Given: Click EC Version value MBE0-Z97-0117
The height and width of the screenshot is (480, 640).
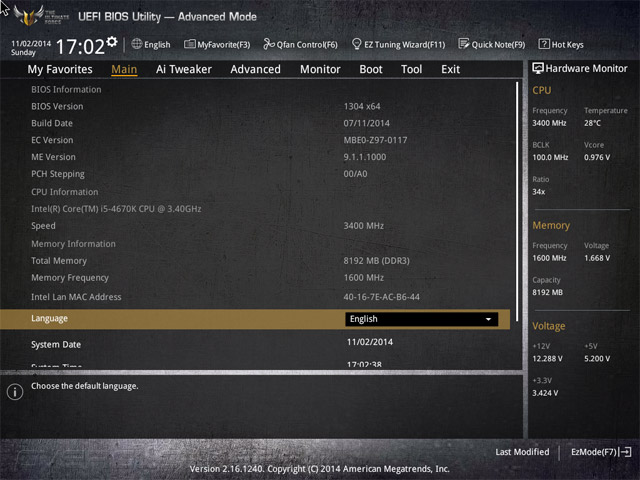Looking at the screenshot, I should 376,140.
